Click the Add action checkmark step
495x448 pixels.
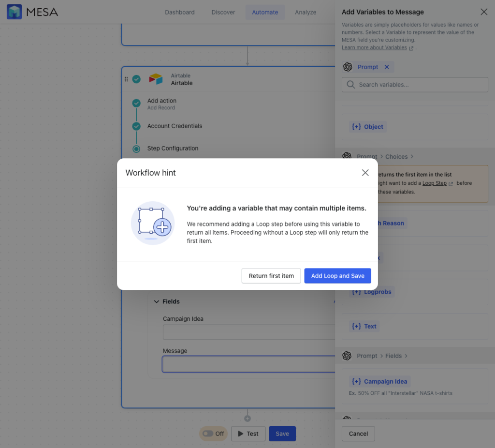coord(136,103)
